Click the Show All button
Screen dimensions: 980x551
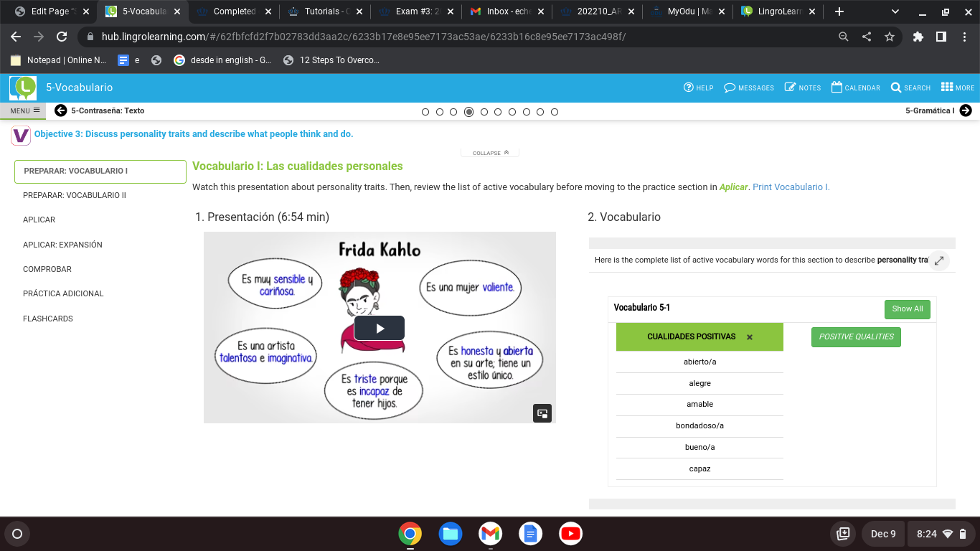pyautogui.click(x=908, y=309)
